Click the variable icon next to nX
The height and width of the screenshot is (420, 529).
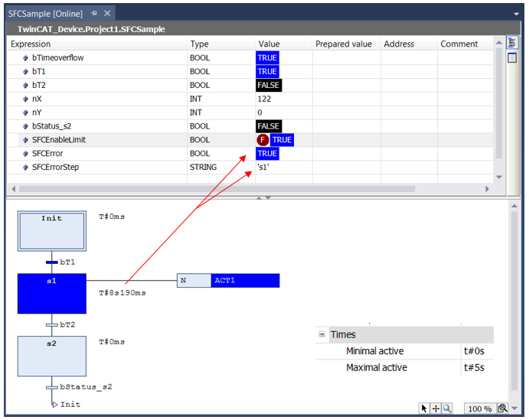25,99
